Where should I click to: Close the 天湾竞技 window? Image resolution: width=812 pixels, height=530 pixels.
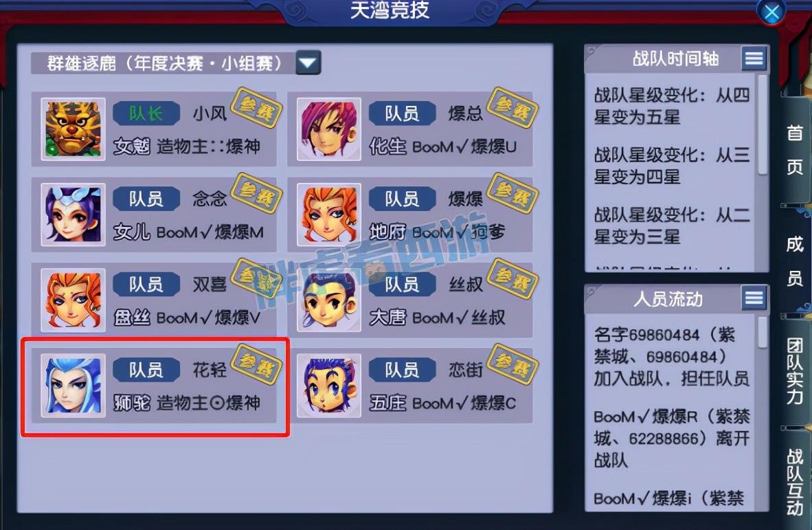pos(771,12)
